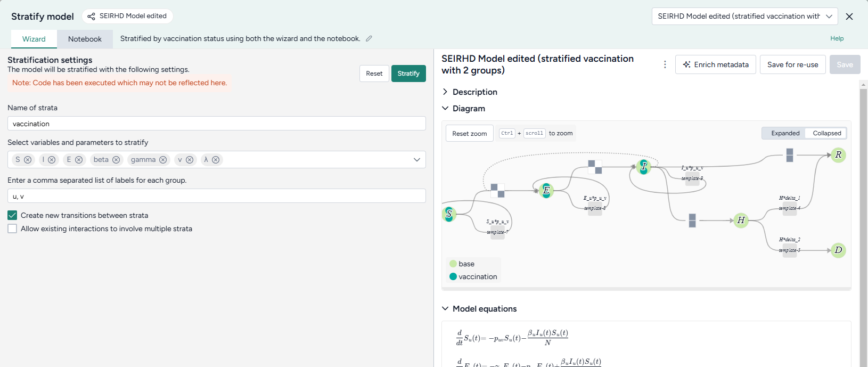Open the variables and parameters dropdown
This screenshot has width=868, height=367.
(x=416, y=160)
